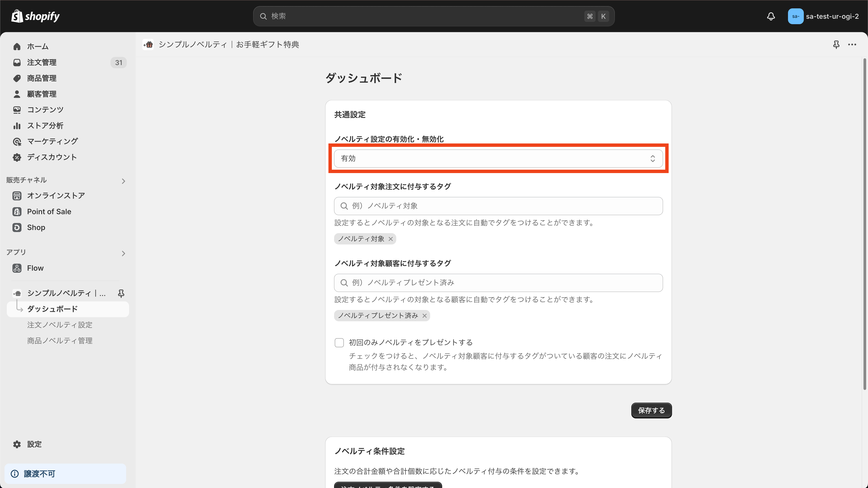Open the 有効 dropdown selector
This screenshot has width=868, height=488.
[498, 158]
